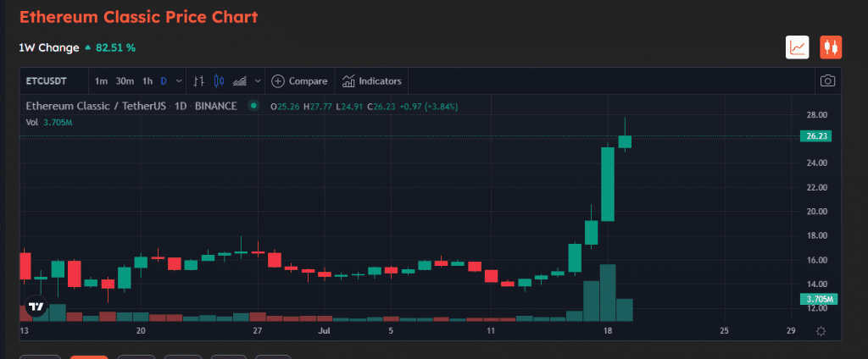The image size is (868, 359).
Task: Click the Vol 3.705M legend label
Action: coord(49,122)
